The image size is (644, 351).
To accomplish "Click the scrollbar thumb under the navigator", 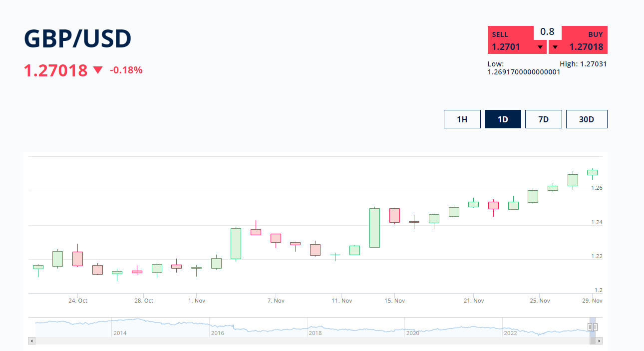I will [593, 341].
